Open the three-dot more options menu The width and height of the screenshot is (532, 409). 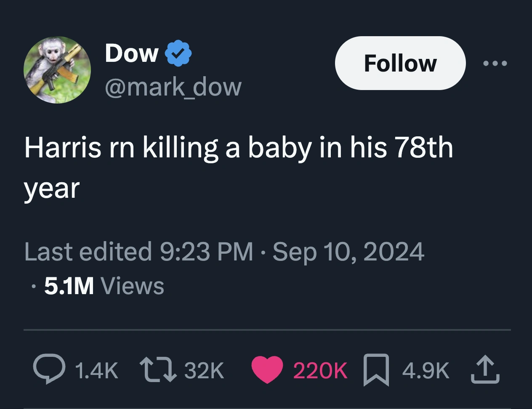pos(495,64)
